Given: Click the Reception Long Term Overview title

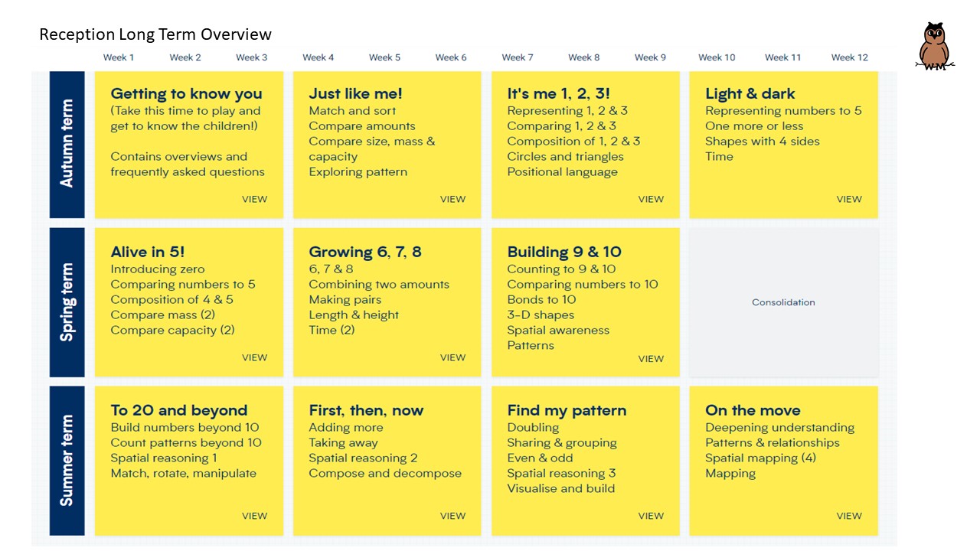Looking at the screenshot, I should tap(155, 34).
